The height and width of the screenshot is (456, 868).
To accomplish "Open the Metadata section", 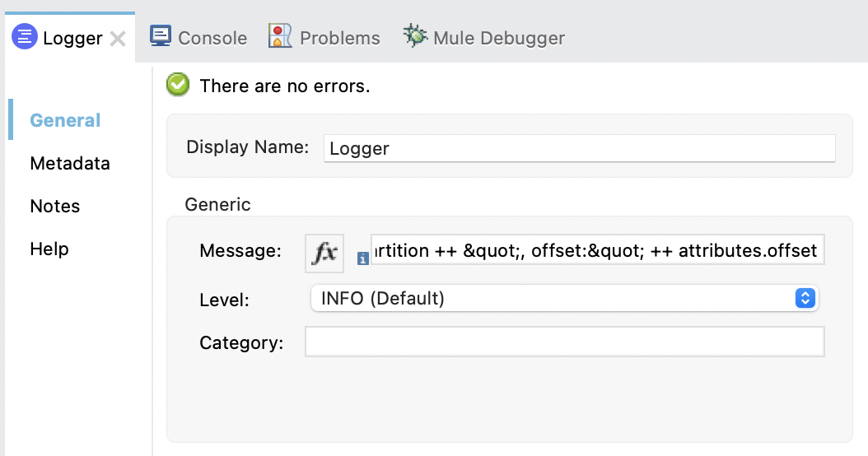I will coord(70,163).
